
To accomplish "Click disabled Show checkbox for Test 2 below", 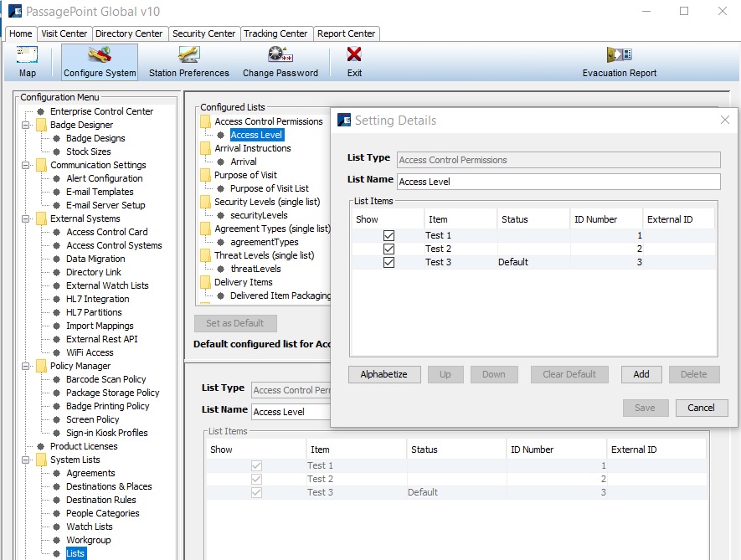I will pyautogui.click(x=256, y=479).
